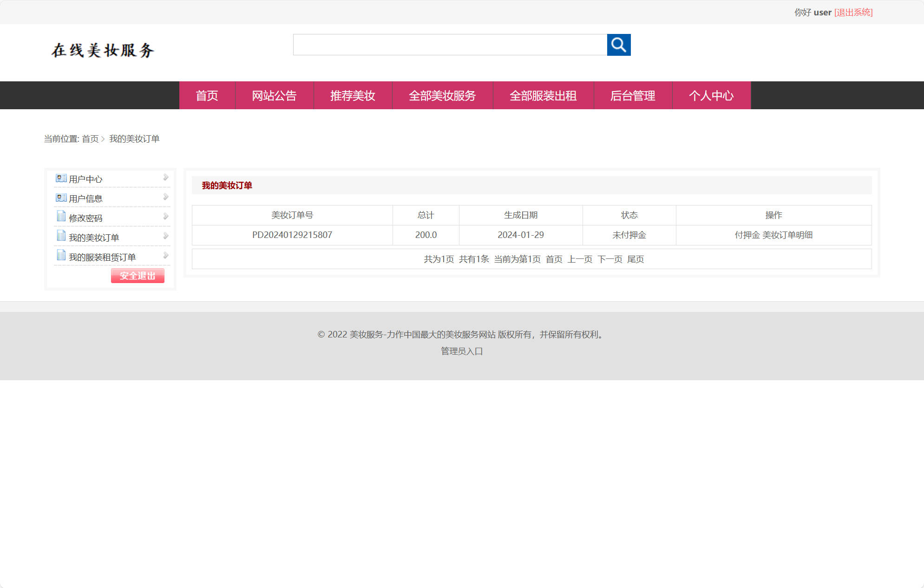Click the icon beside 我的服装租赁订单
The image size is (924, 588).
(61, 255)
